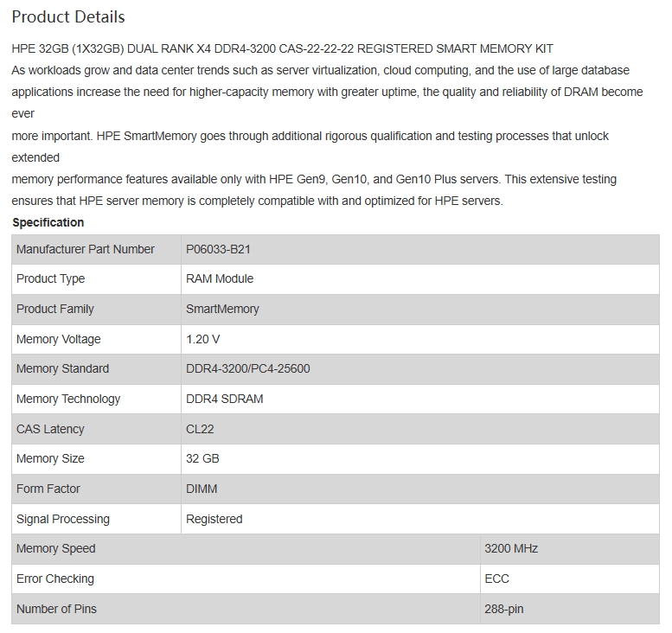The image size is (672, 633).
Task: Click the DDR4 SDRAM technology value
Action: click(225, 399)
